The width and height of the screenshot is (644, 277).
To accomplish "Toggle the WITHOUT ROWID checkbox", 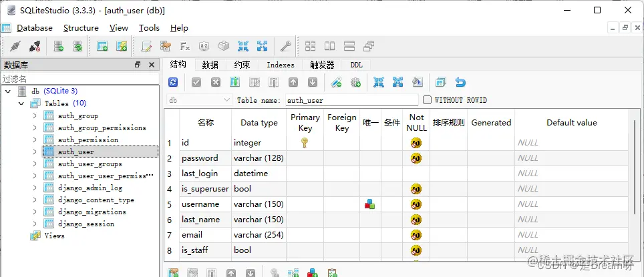I will (427, 100).
